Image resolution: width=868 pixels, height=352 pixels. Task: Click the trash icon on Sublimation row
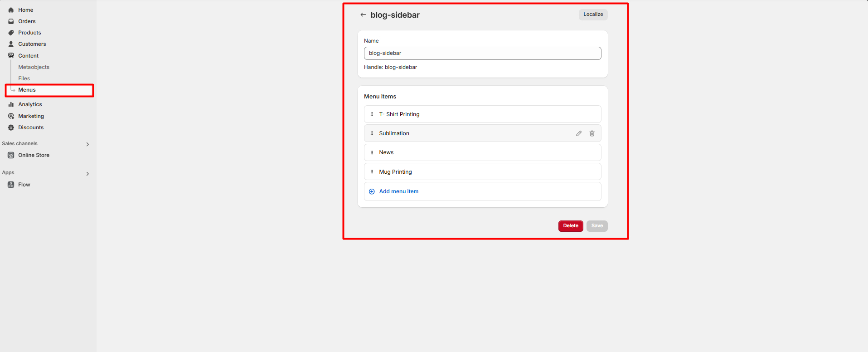coord(592,133)
